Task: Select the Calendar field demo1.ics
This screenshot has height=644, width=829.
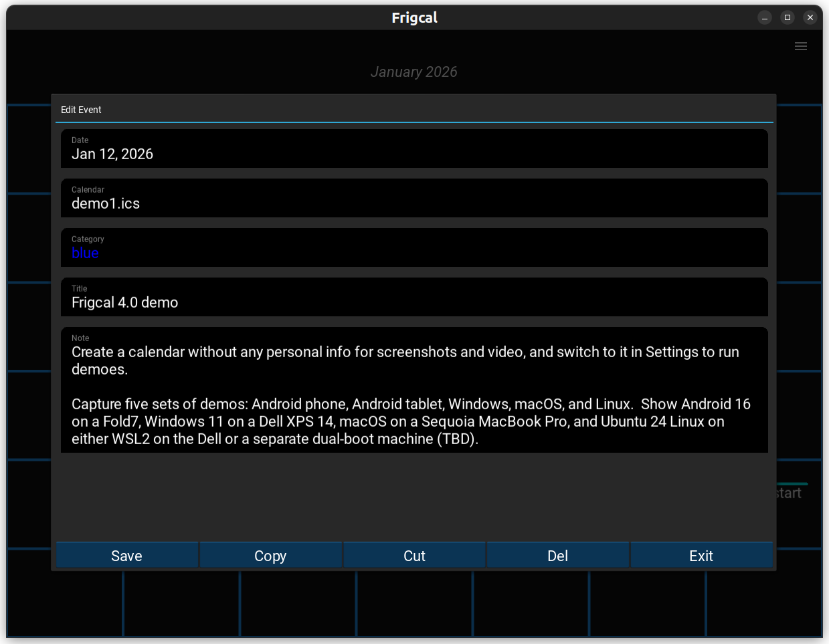Action: click(x=414, y=198)
